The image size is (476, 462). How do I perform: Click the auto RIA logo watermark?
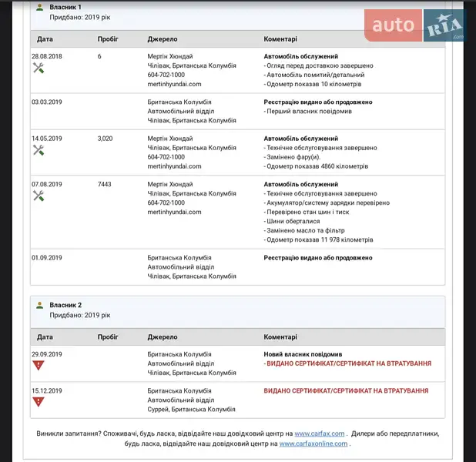click(415, 25)
